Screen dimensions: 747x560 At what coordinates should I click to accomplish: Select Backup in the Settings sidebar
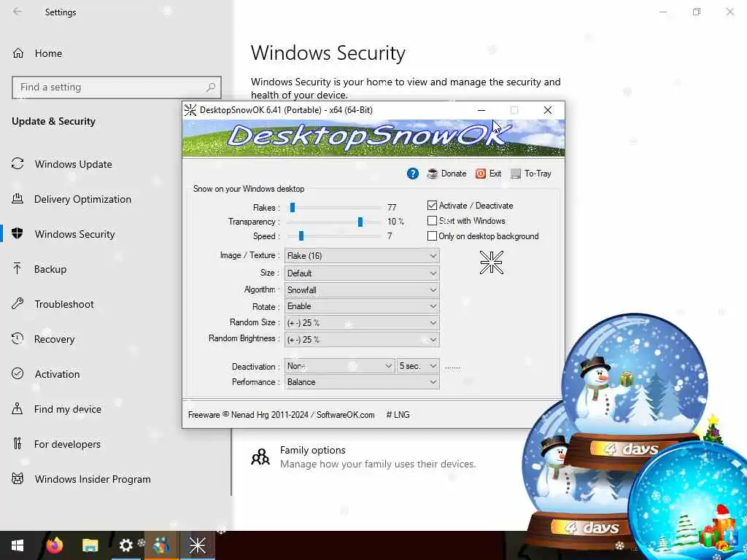(x=50, y=269)
